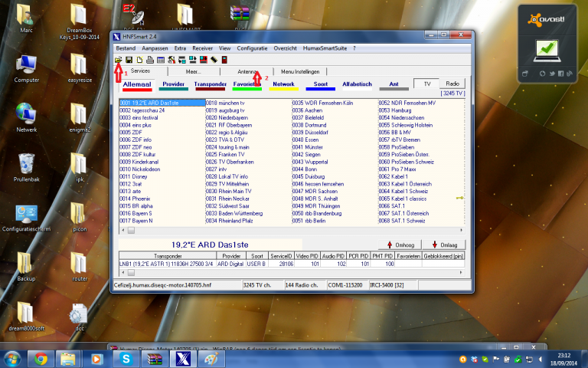Switch to the Menu Instellingen tab
This screenshot has width=588, height=368.
pos(289,71)
